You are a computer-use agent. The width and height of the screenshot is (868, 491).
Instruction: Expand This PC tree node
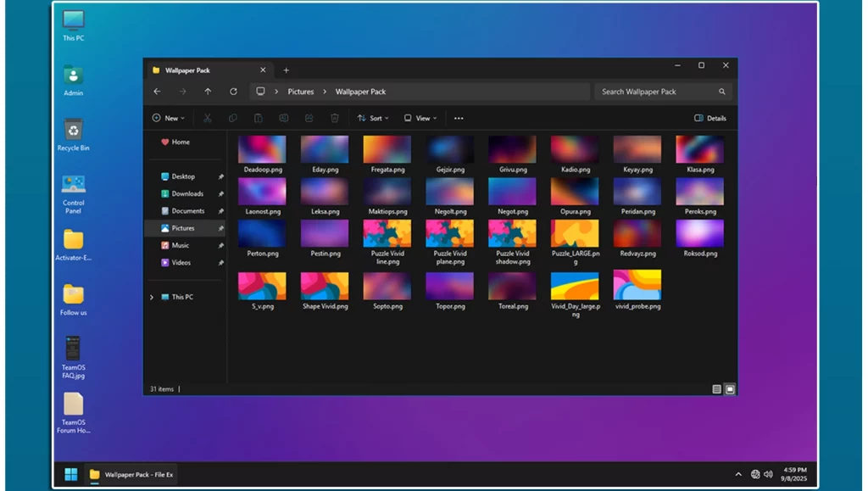click(152, 297)
